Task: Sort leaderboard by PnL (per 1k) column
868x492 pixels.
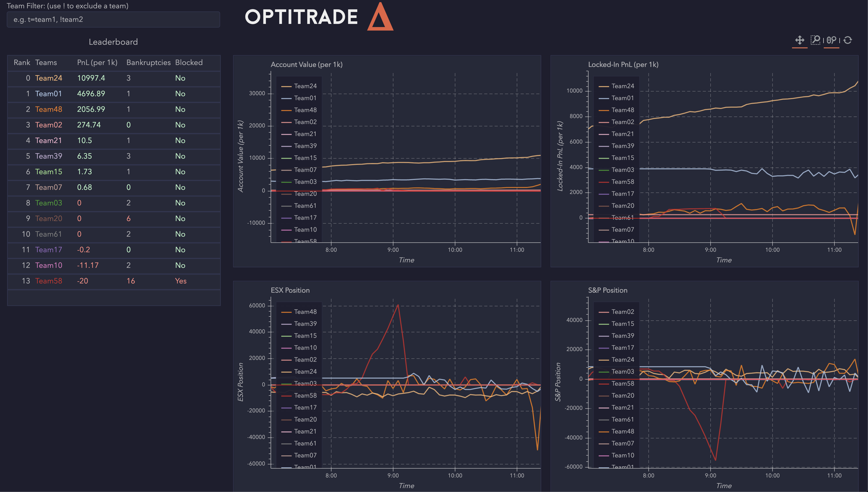Action: pyautogui.click(x=97, y=62)
